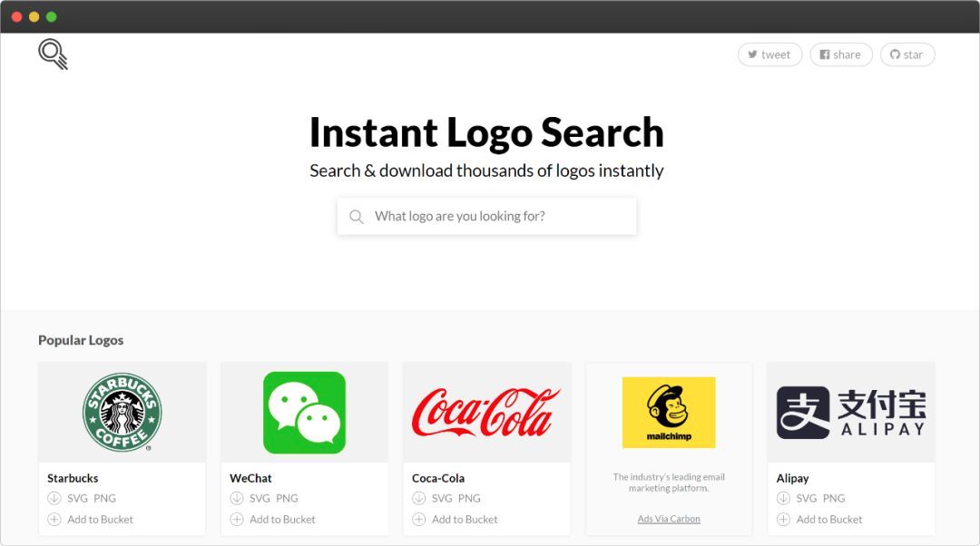Download Starbucks logo as SVG
The height and width of the screenshot is (546, 980).
tap(77, 498)
